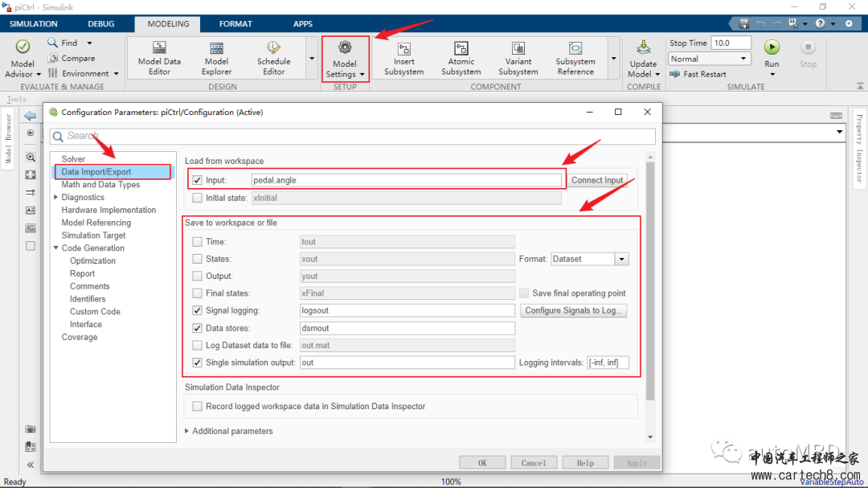The image size is (868, 488).
Task: Open Model Data Editor
Action: pyautogui.click(x=159, y=58)
